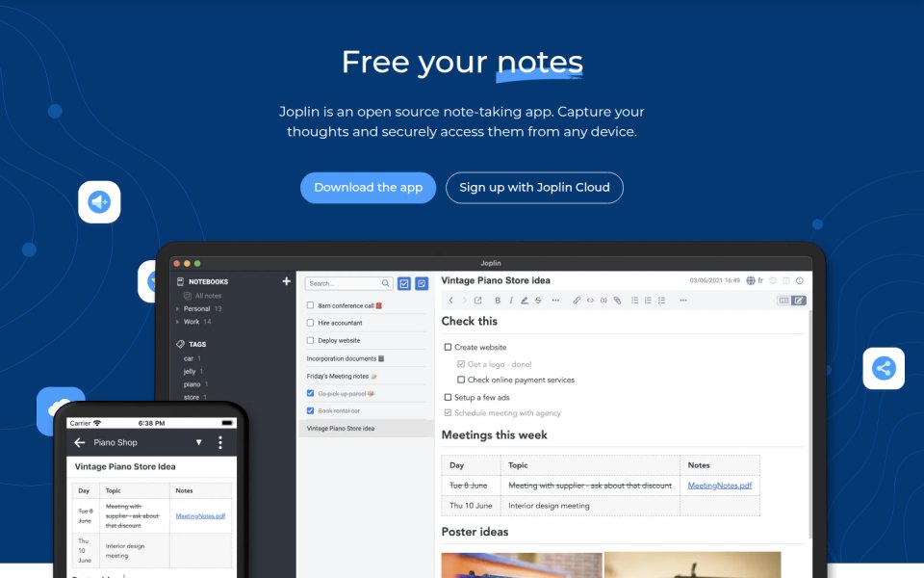924x578 pixels.
Task: Go back with editor back arrow
Action: [x=450, y=301]
